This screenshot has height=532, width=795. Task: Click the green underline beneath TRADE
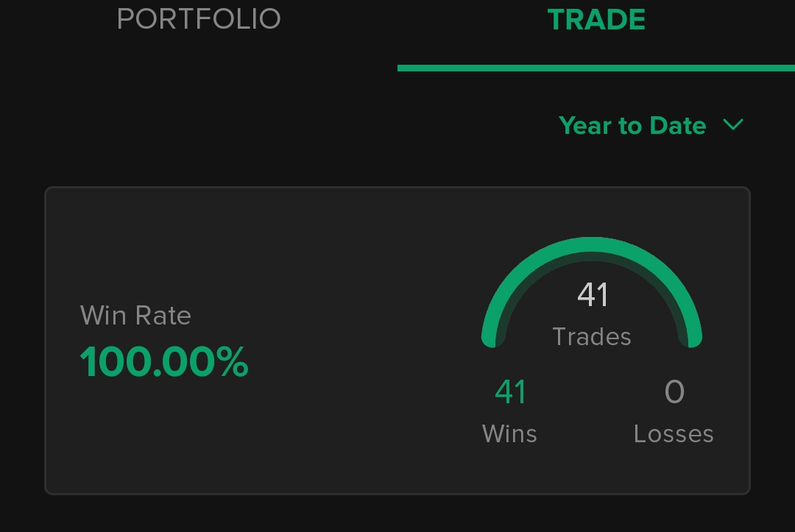pos(596,68)
